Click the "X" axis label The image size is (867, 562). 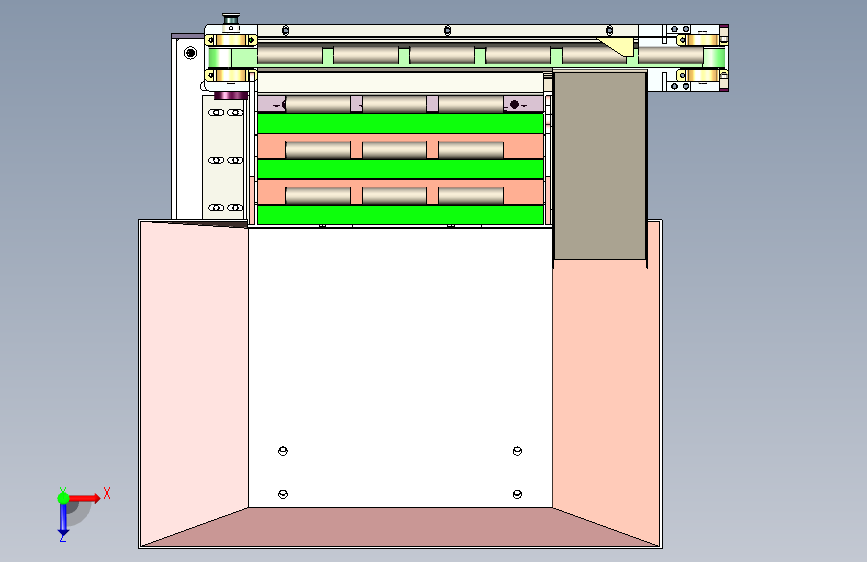point(107,493)
